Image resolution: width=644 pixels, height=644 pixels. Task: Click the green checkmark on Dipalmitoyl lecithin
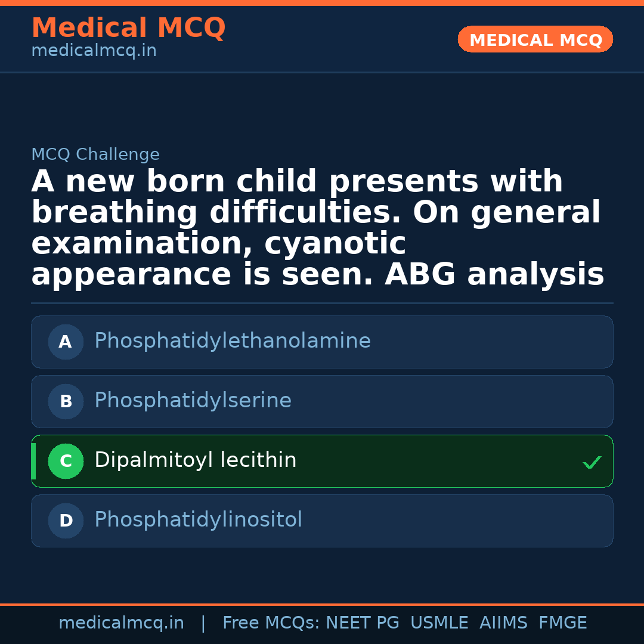pyautogui.click(x=592, y=462)
